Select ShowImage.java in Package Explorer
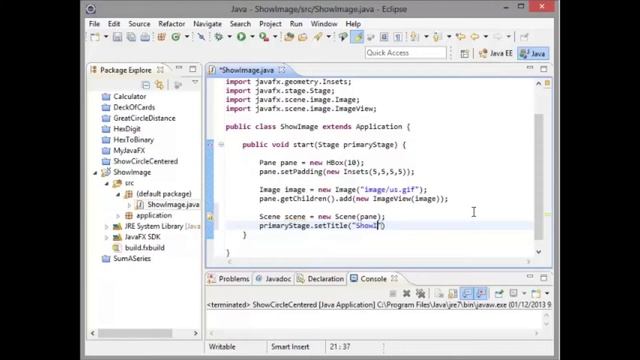640x360 pixels. tap(173, 204)
